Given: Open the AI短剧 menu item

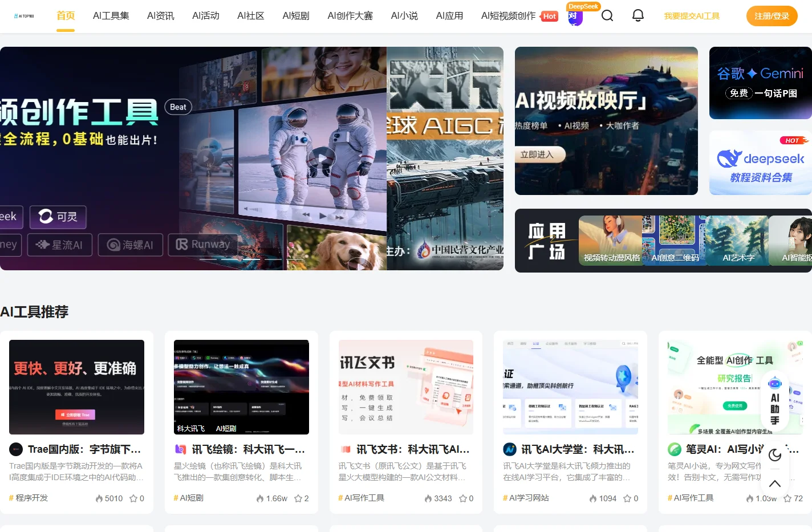Looking at the screenshot, I should click(x=296, y=15).
